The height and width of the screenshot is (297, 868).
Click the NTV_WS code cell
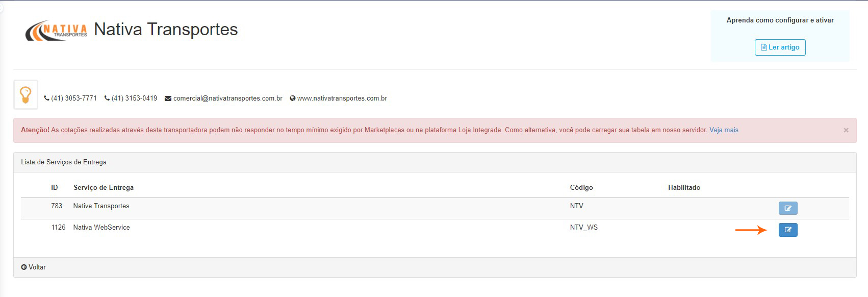coord(583,228)
